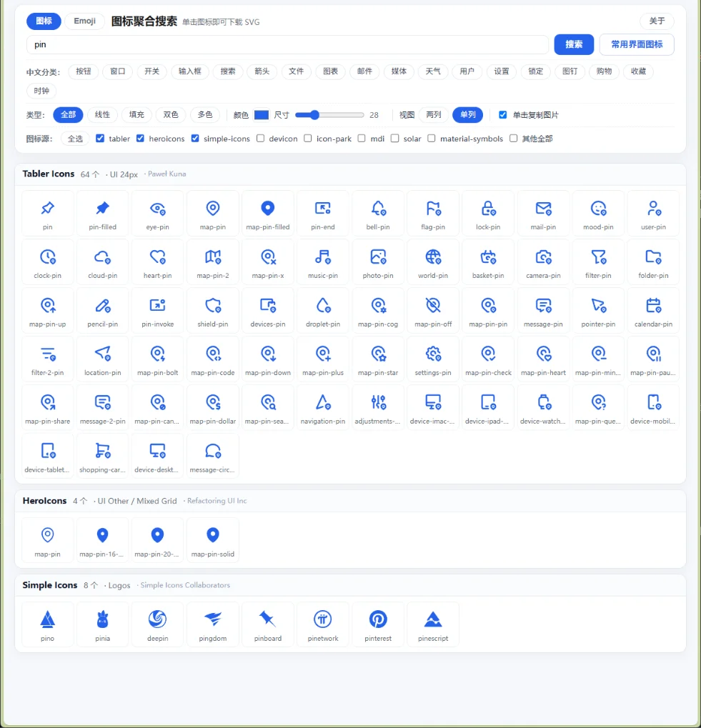
Task: Show 全部 icon types
Action: pos(69,115)
